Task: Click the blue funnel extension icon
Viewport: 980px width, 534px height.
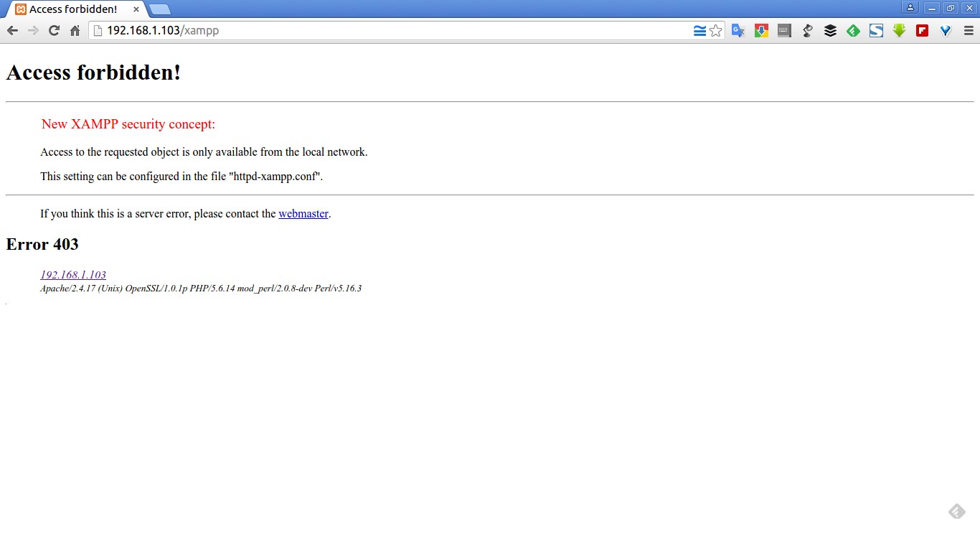Action: [945, 31]
